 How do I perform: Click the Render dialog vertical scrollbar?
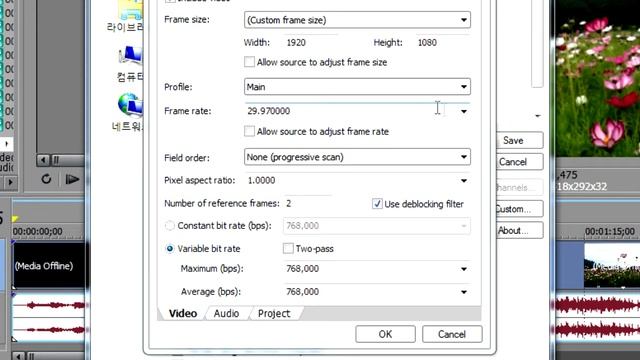click(537, 43)
